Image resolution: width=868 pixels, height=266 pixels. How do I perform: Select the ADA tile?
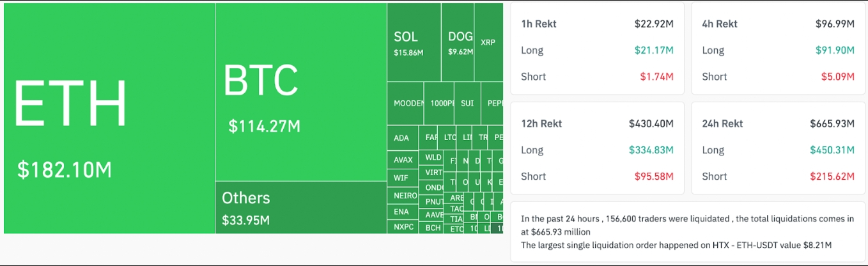(x=401, y=138)
